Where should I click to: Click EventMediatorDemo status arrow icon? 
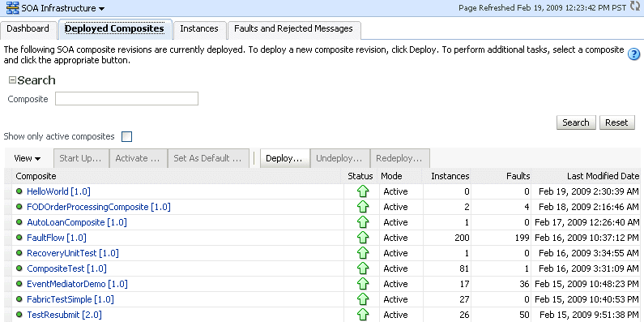click(x=363, y=284)
